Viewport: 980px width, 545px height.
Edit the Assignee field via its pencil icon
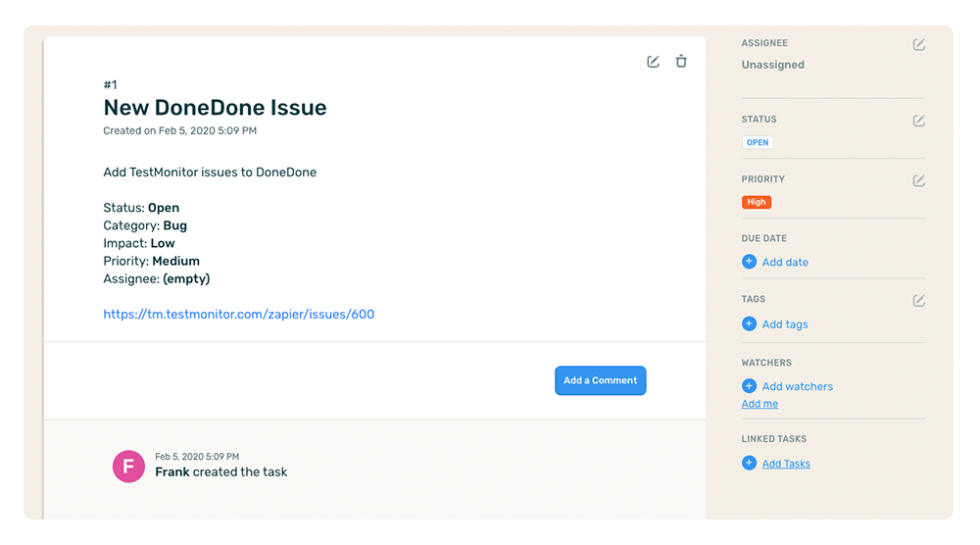[x=919, y=44]
